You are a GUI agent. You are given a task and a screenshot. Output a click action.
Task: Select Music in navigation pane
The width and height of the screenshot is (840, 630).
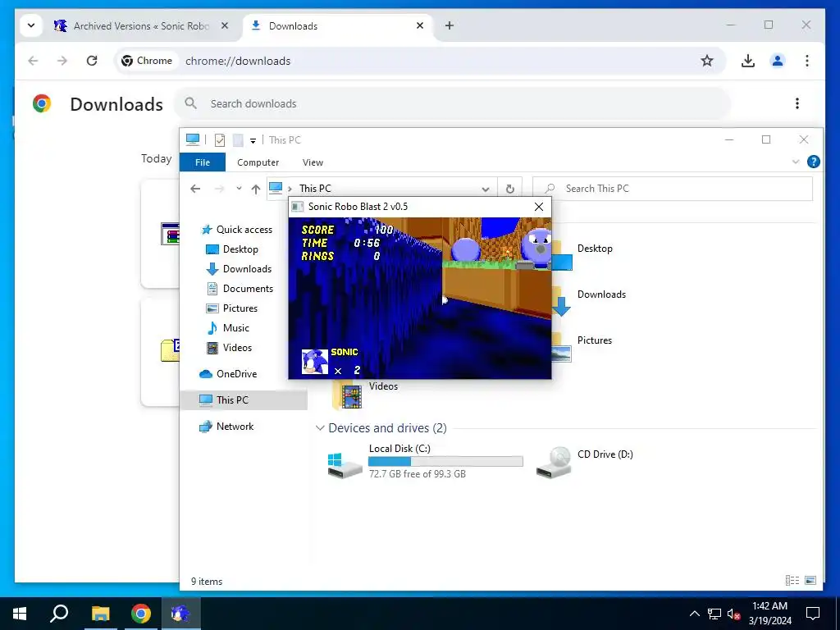point(228,328)
